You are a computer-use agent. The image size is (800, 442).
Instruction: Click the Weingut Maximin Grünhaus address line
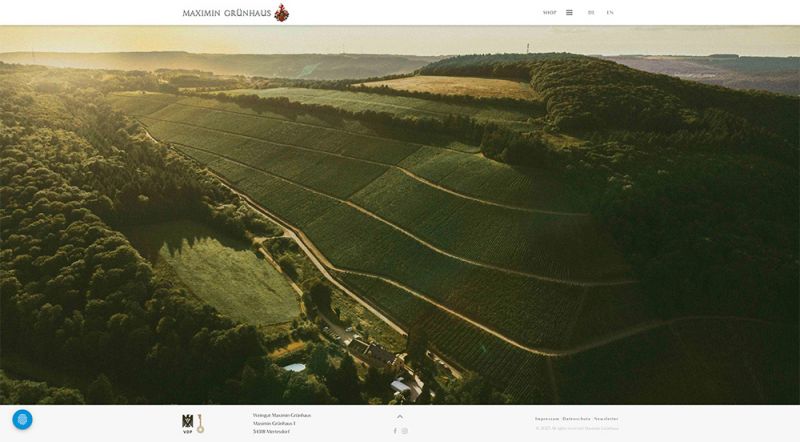pos(282,415)
